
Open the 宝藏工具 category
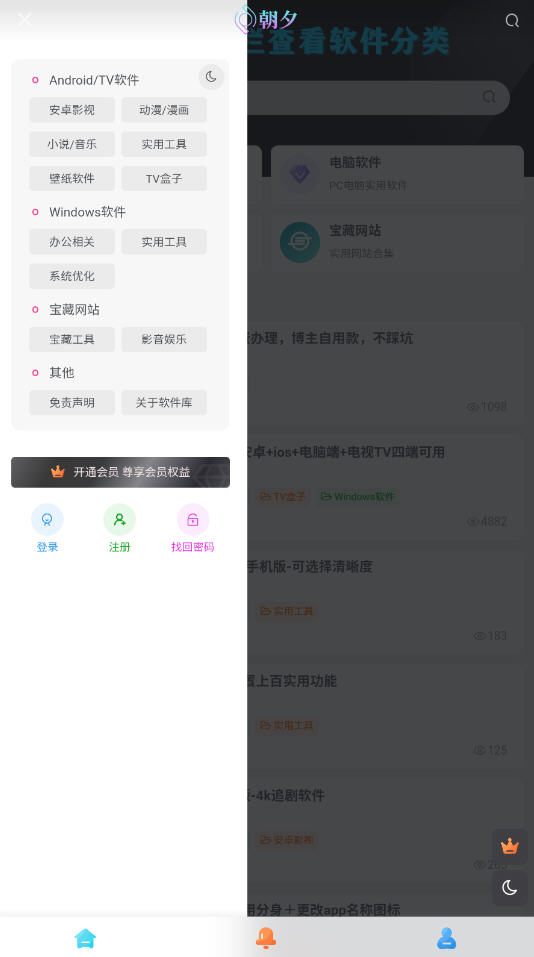(72, 339)
